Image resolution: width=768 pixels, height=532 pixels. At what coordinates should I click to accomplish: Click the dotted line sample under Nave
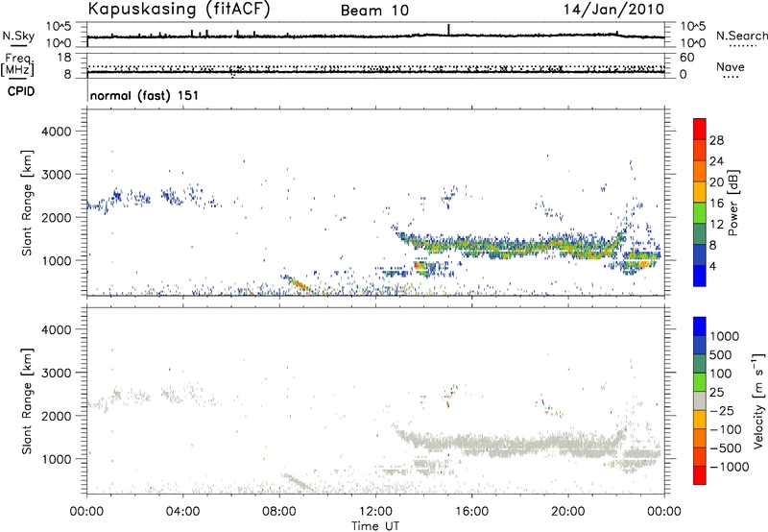[x=731, y=77]
